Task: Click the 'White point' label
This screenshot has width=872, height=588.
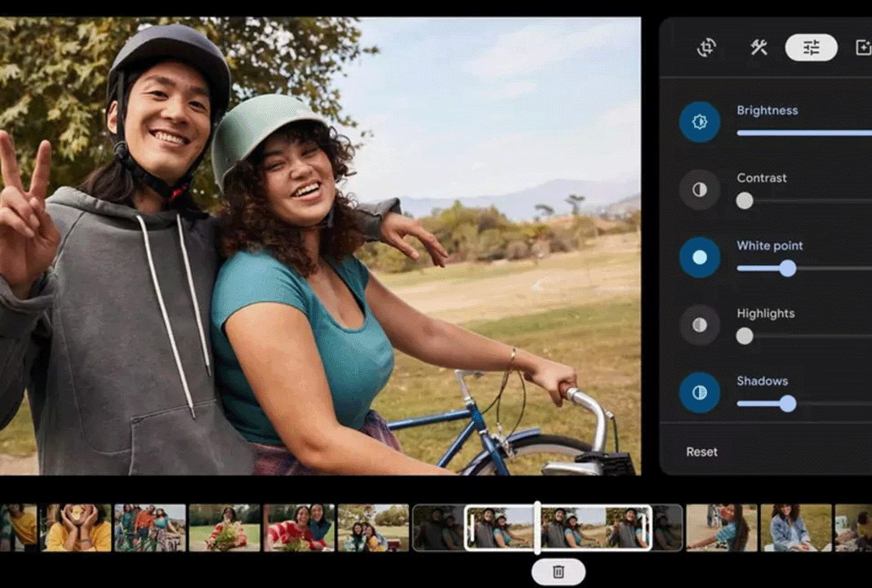Action: coord(770,245)
